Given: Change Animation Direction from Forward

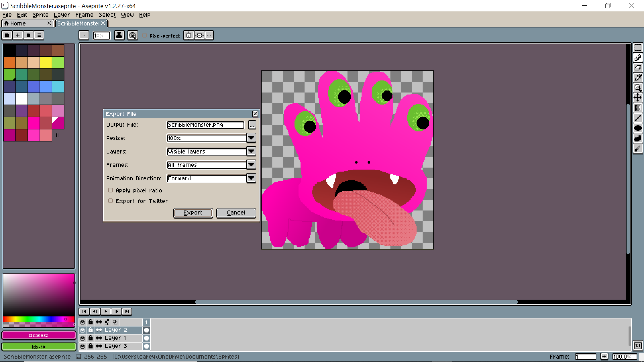Looking at the screenshot, I should click(251, 178).
